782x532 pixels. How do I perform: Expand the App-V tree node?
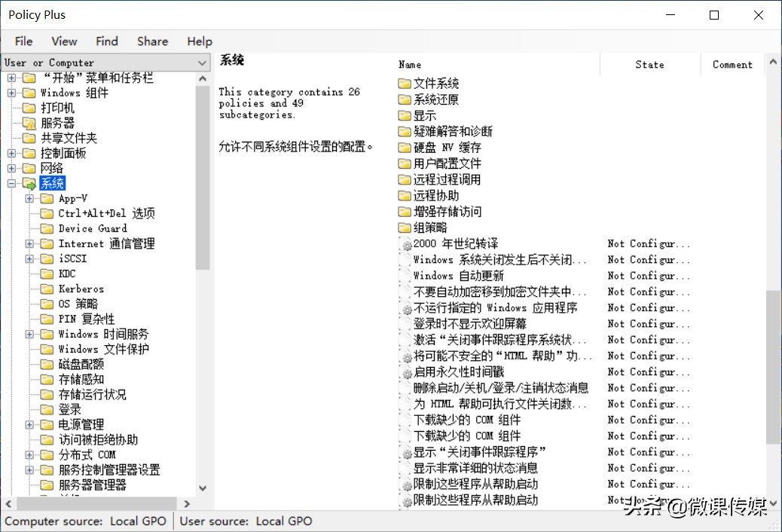click(x=28, y=198)
